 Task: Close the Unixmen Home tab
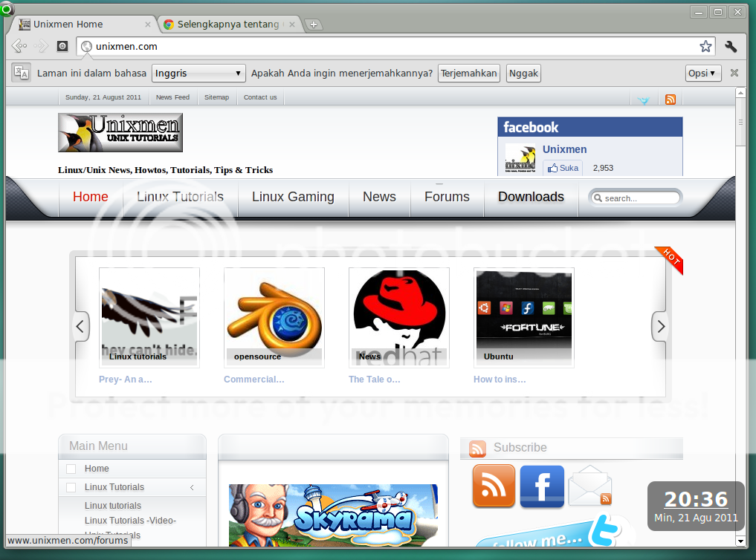[x=147, y=25]
